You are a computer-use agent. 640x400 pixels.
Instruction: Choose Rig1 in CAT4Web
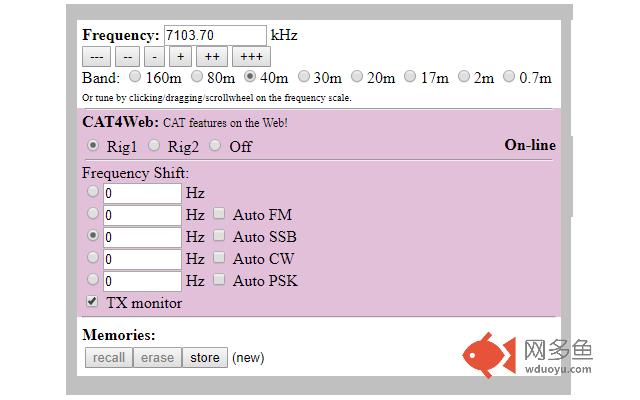pos(93,145)
